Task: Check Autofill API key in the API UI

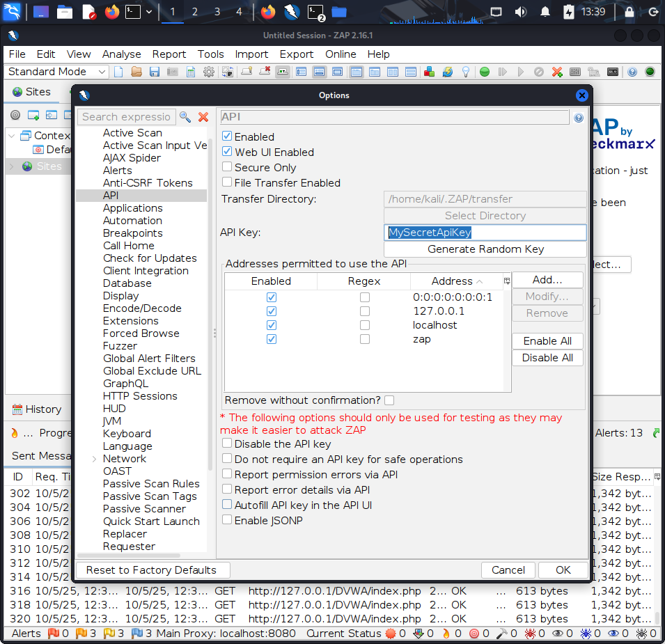Action: (x=227, y=505)
